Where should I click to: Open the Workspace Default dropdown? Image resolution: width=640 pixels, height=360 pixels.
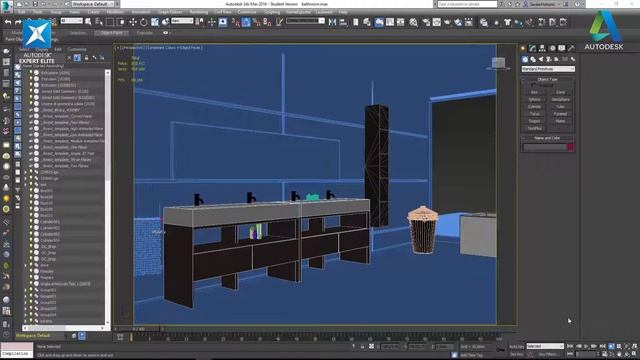point(93,4)
